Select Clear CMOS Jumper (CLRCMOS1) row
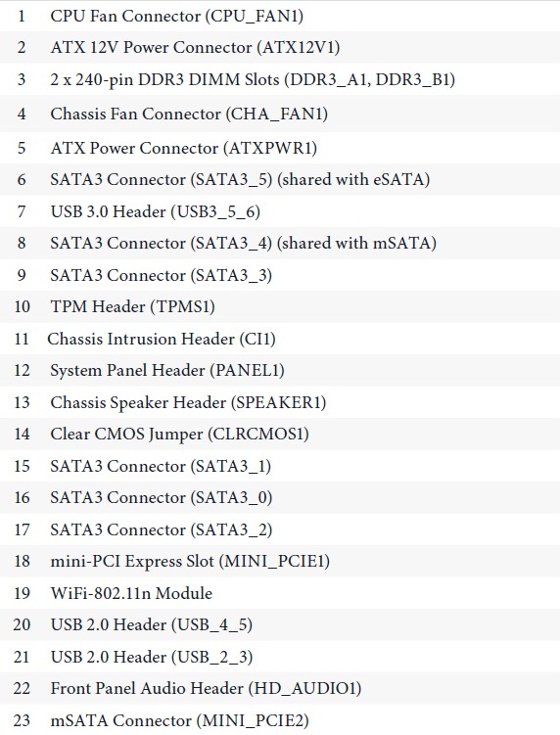Viewport: 560px width, 735px height. pyautogui.click(x=280, y=435)
